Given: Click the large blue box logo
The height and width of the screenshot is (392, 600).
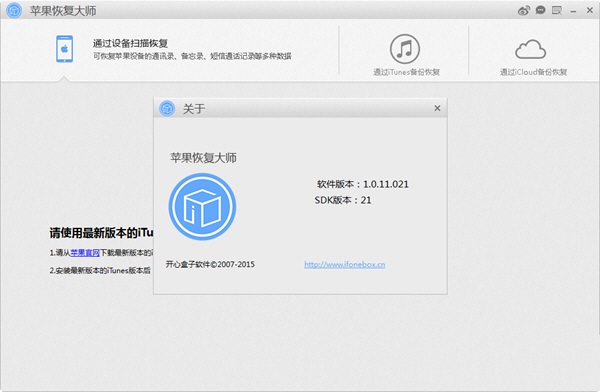Looking at the screenshot, I should tap(202, 207).
